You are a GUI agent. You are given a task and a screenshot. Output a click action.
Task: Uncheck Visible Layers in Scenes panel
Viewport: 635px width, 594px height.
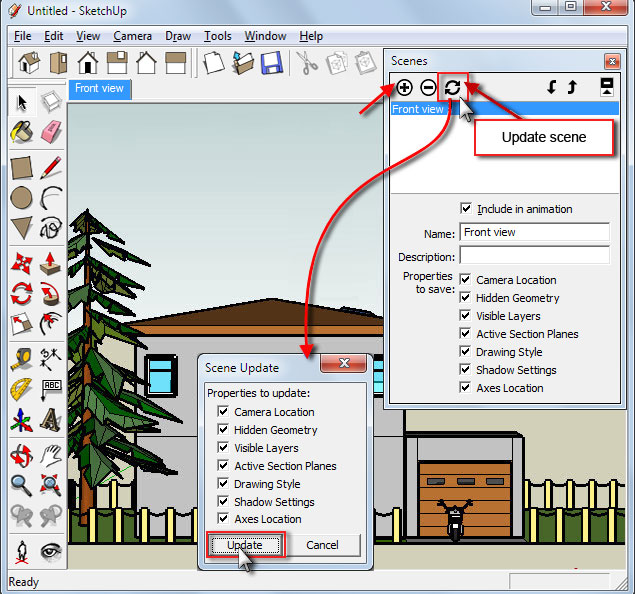click(465, 315)
